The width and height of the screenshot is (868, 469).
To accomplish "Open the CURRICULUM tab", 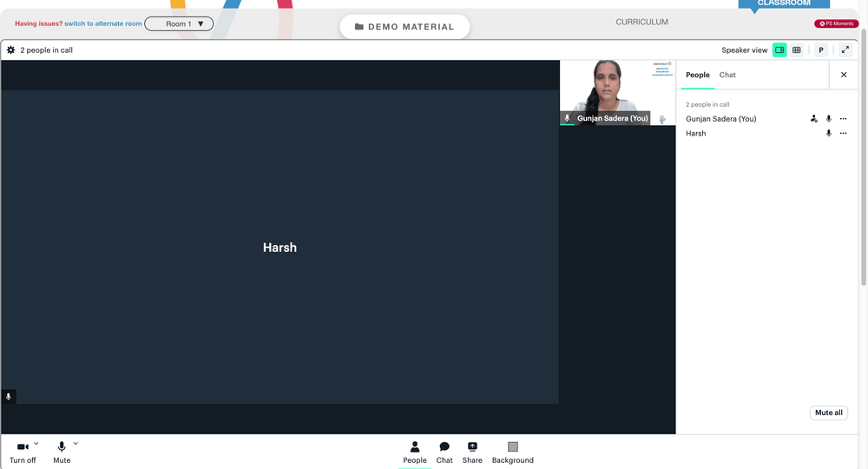I will click(641, 23).
